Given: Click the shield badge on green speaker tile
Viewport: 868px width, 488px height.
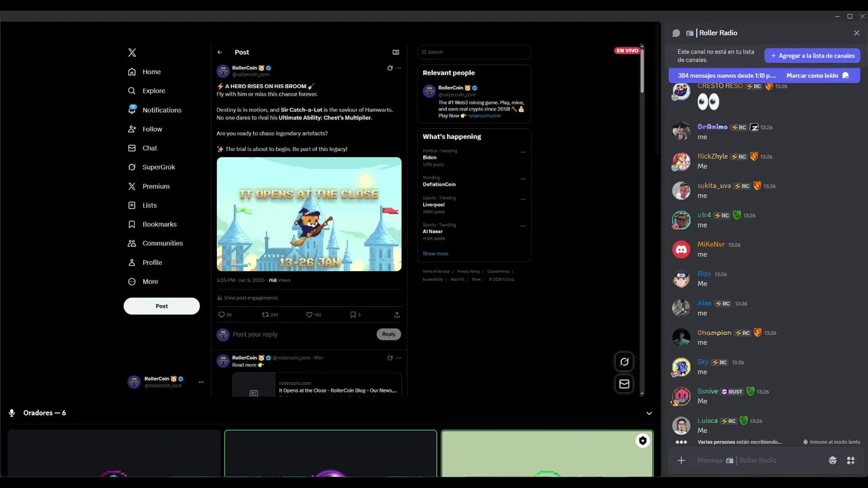Looking at the screenshot, I should 642,441.
